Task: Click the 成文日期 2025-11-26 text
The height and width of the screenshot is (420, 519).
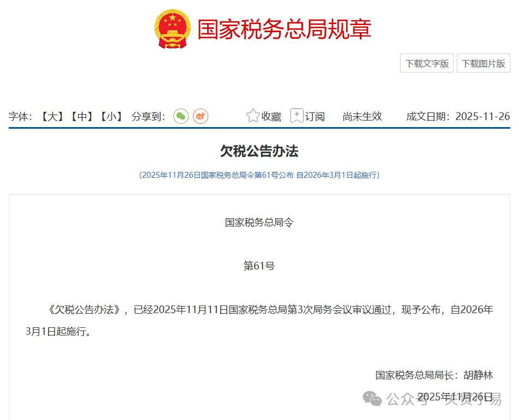Action: (457, 117)
